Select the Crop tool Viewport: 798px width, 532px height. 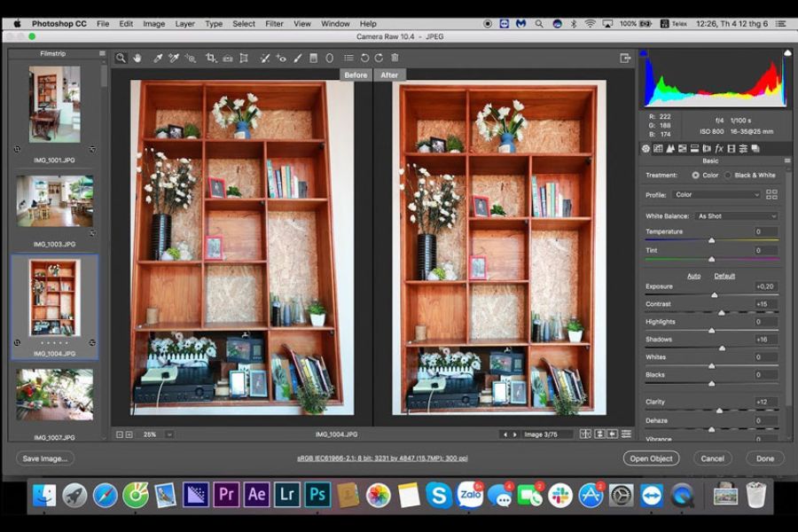click(211, 58)
